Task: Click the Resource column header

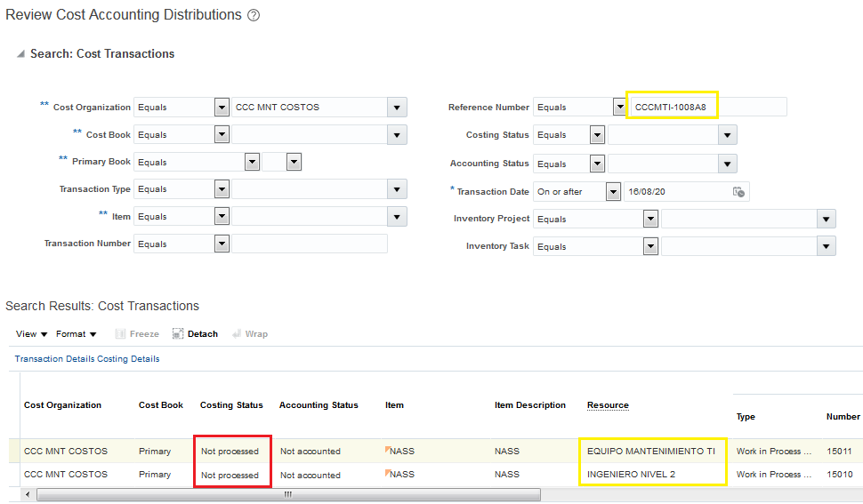Action: (x=608, y=405)
